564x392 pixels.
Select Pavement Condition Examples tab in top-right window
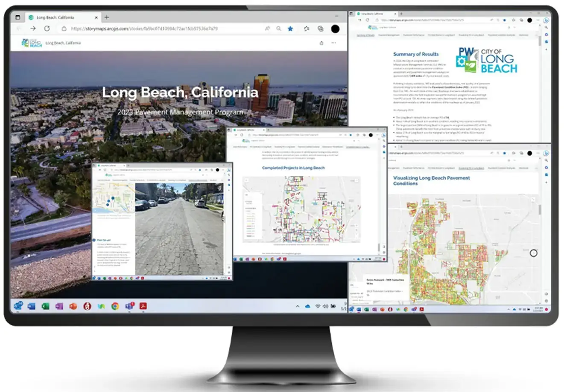coord(501,35)
